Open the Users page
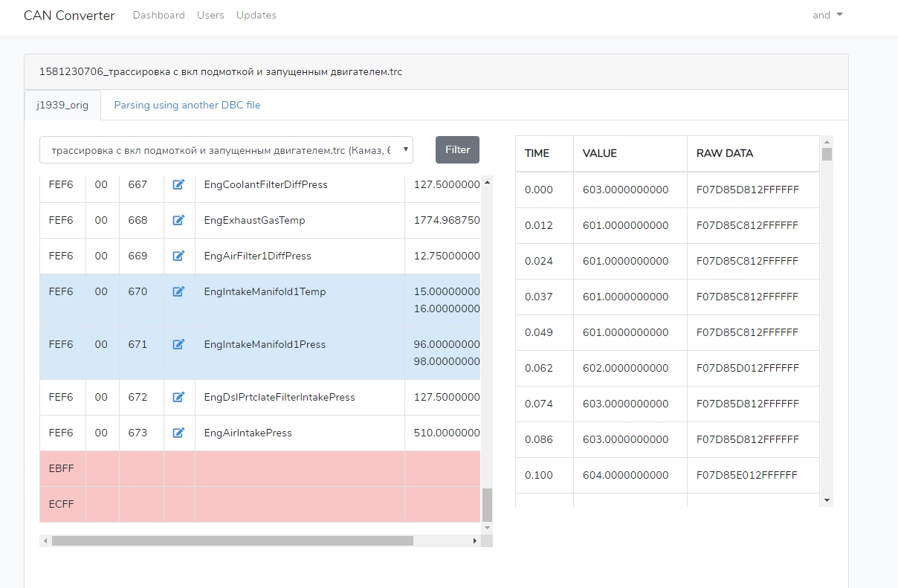Image resolution: width=898 pixels, height=588 pixels. click(210, 15)
